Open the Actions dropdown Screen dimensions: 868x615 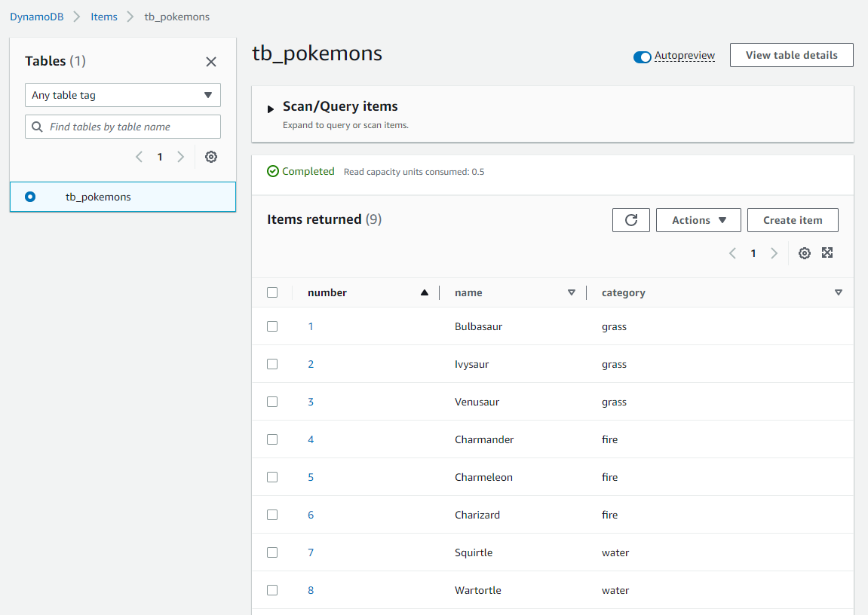click(698, 219)
